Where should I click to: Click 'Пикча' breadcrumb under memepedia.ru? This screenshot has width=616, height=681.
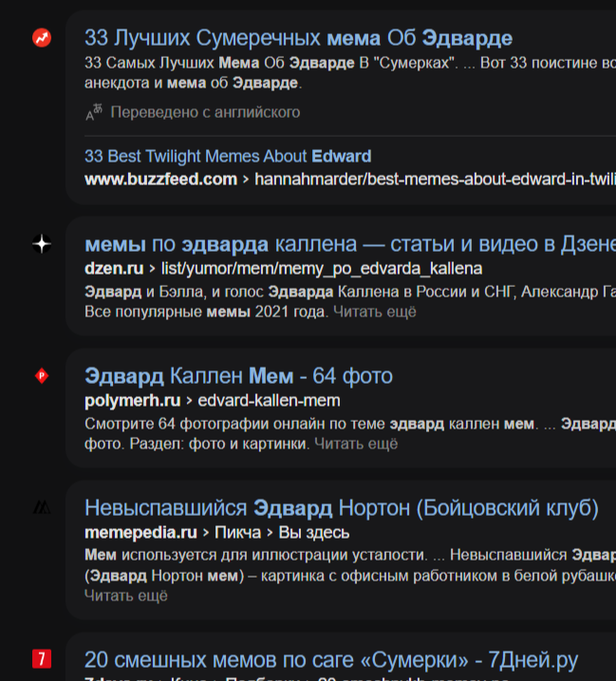tap(238, 533)
